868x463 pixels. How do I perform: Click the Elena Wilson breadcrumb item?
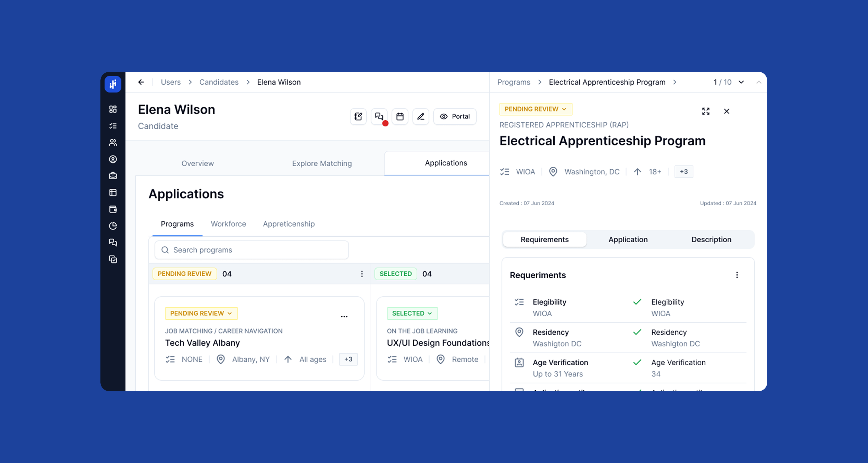pos(279,82)
